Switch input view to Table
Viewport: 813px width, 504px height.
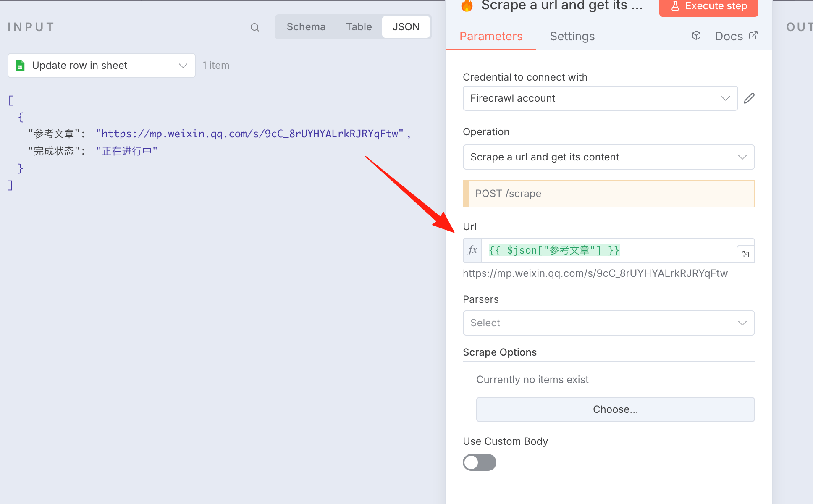(359, 27)
